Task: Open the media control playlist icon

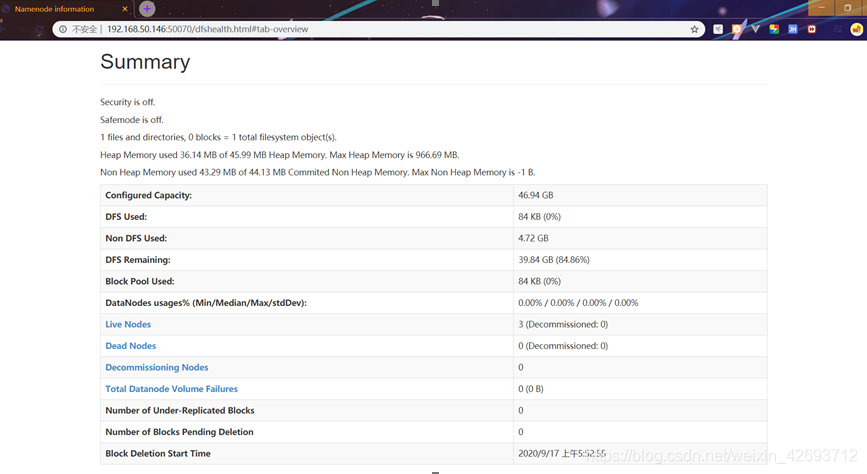Action: click(838, 29)
